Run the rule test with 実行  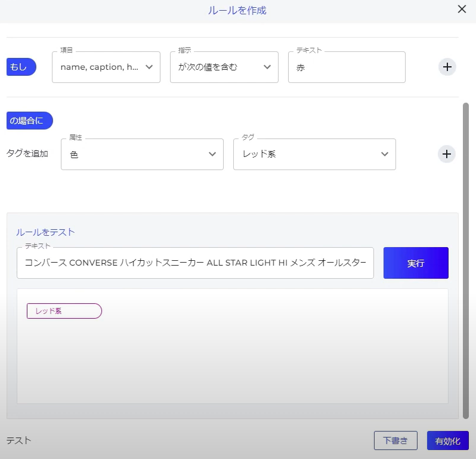point(416,263)
